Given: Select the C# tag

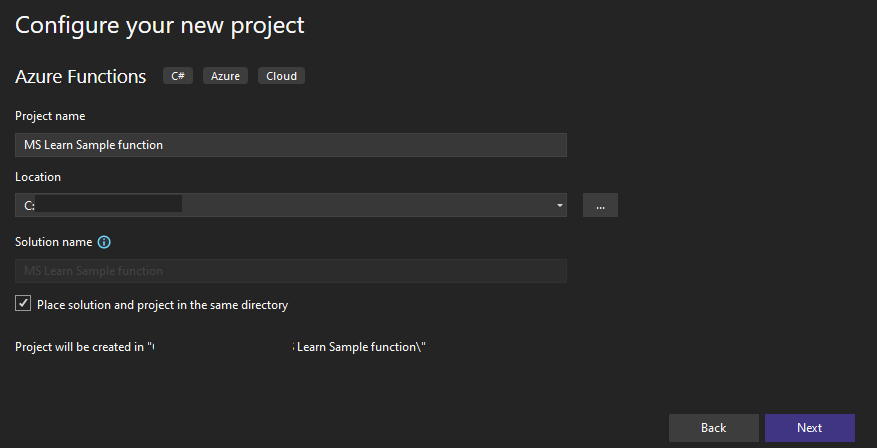Looking at the screenshot, I should 178,76.
